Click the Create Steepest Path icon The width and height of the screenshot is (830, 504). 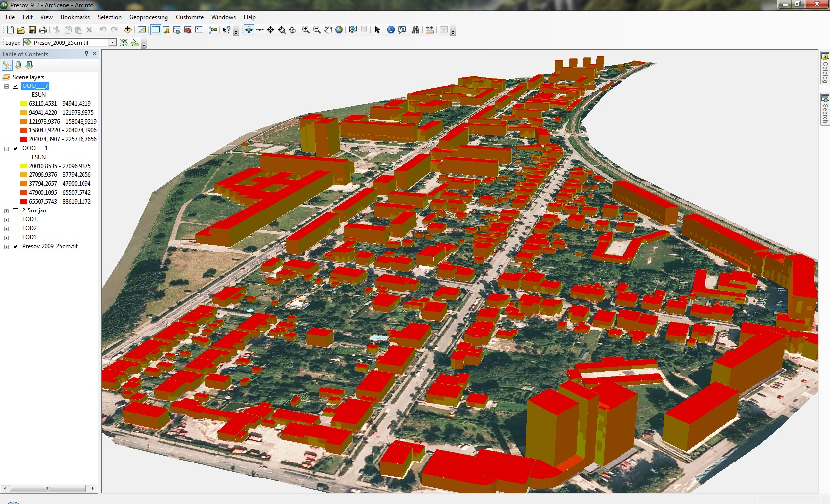click(135, 43)
